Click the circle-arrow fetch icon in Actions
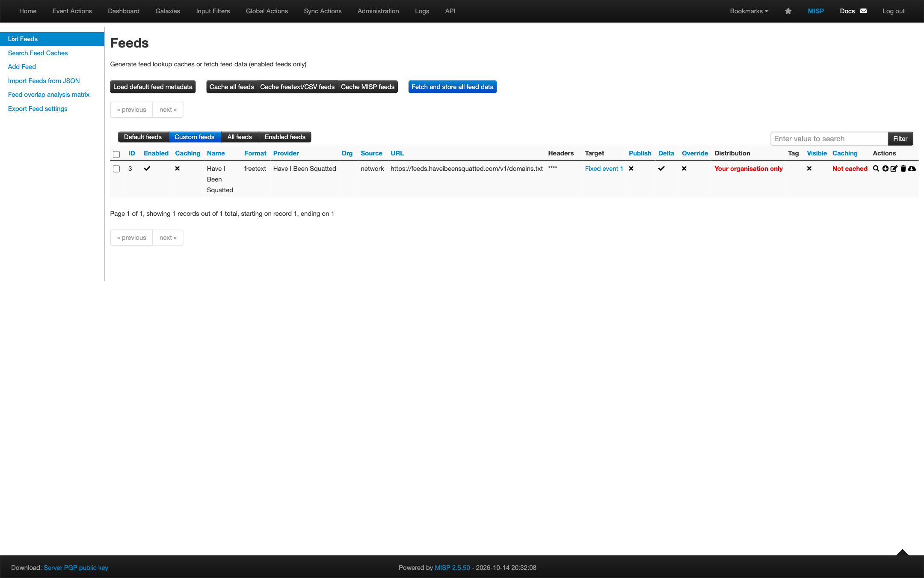The width and height of the screenshot is (924, 578). pyautogui.click(x=885, y=169)
